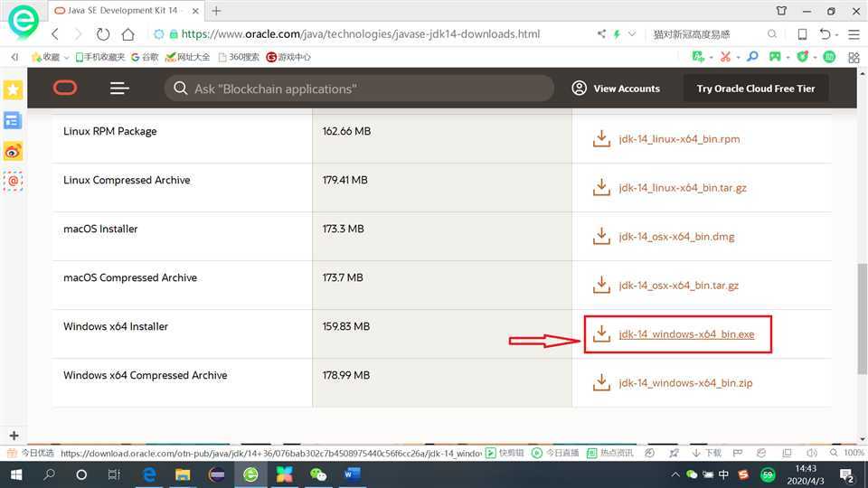Focus the Ask Blockchain applications search field
Screen dimensions: 868x488
(359, 89)
